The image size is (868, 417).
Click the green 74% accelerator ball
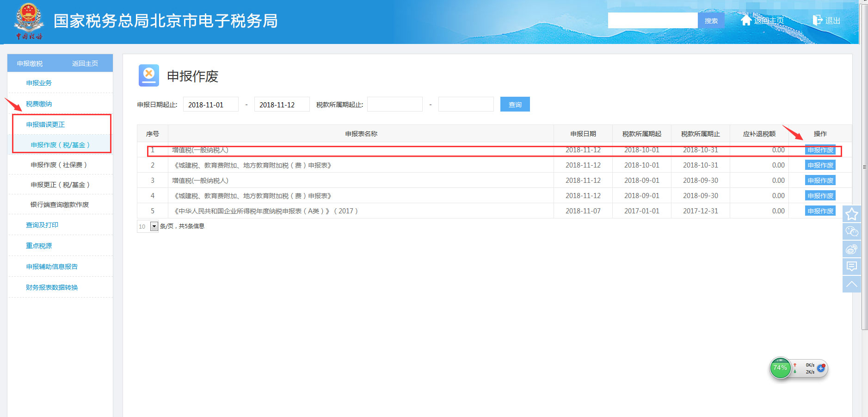click(781, 368)
